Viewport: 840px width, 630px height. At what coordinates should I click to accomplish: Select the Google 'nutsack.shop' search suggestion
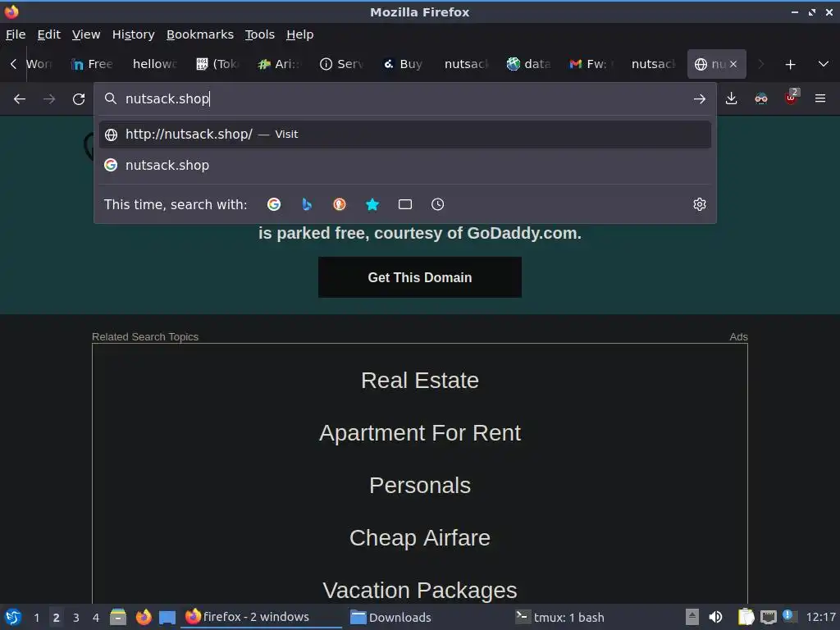(404, 165)
